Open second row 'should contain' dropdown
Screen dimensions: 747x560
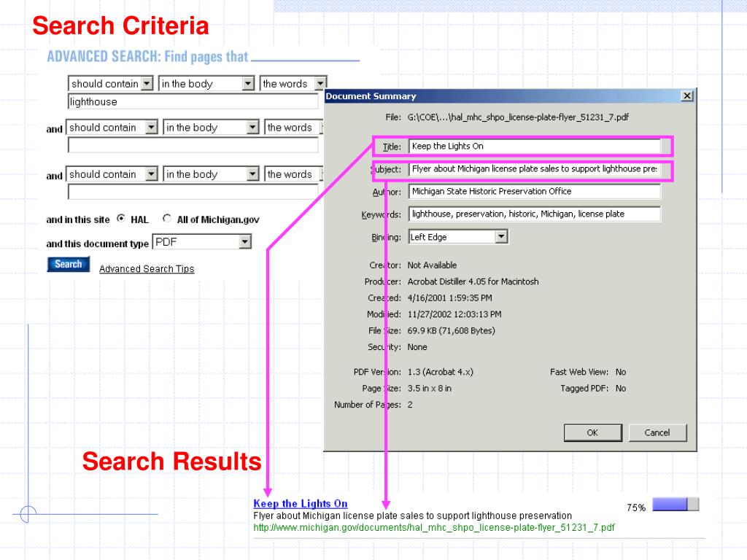(x=112, y=127)
